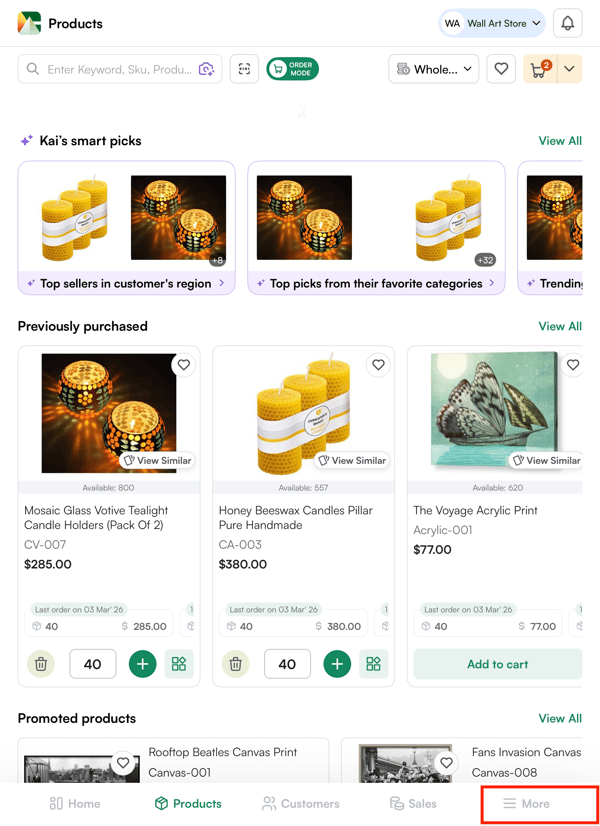Increase Honey Beeswax Candles quantity
This screenshot has height=826, width=600.
(x=337, y=664)
